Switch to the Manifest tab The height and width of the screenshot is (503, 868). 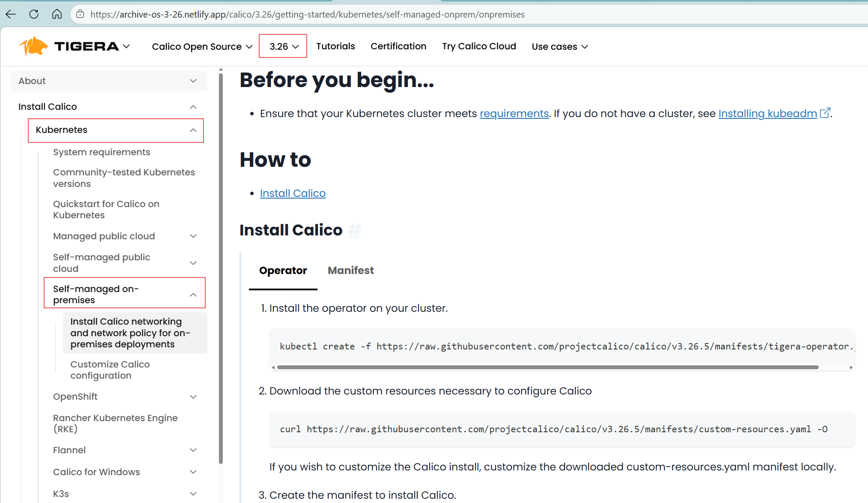coord(351,271)
